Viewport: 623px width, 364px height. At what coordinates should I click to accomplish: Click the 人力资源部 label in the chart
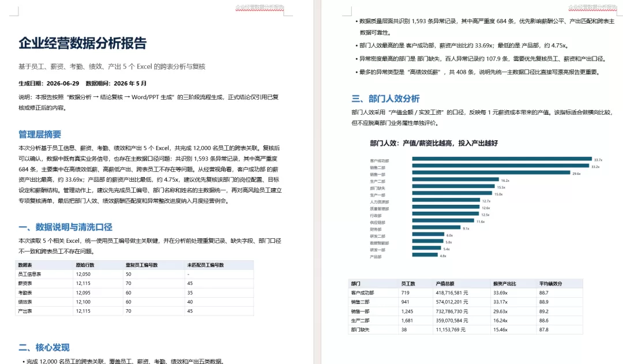pos(380,202)
